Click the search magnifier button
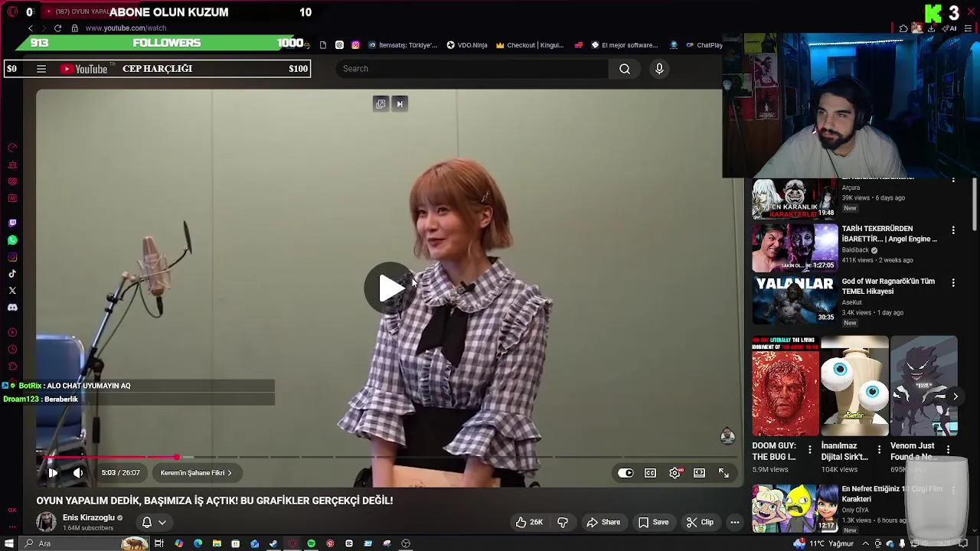Screen dimensions: 980x551 [625, 69]
